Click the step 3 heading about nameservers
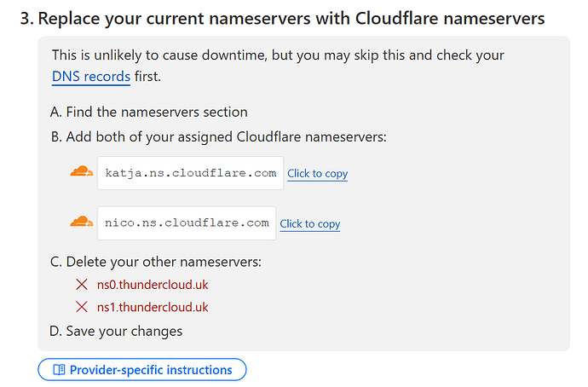588x387 pixels. (282, 18)
